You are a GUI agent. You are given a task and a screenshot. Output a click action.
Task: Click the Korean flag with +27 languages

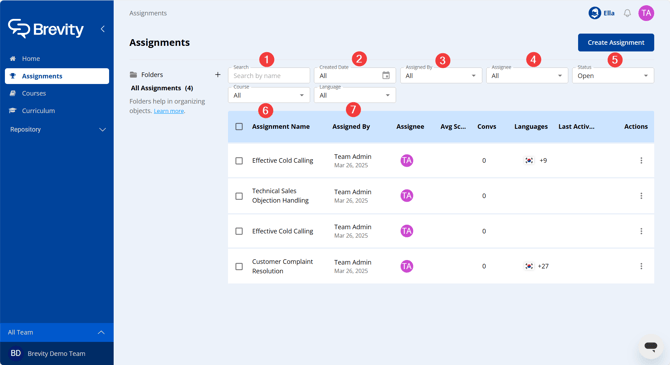click(x=529, y=266)
